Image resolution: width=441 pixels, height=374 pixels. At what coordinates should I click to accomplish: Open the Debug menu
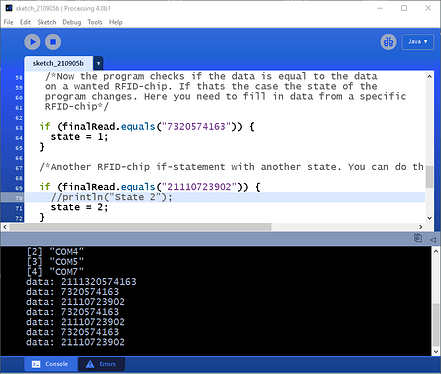[72, 22]
